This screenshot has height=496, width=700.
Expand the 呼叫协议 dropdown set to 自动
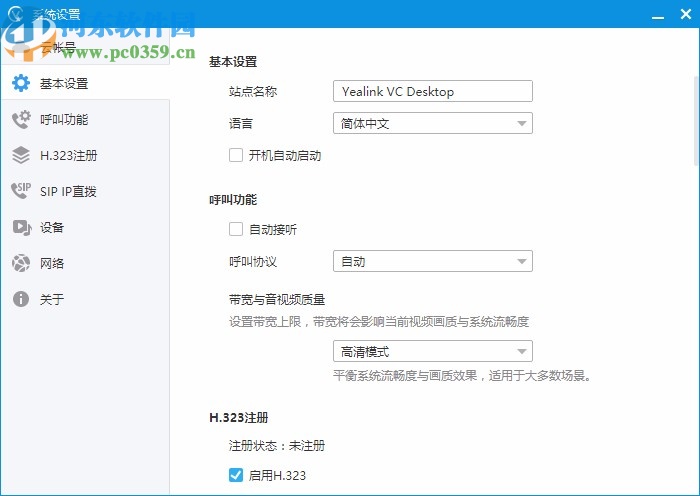click(x=433, y=261)
